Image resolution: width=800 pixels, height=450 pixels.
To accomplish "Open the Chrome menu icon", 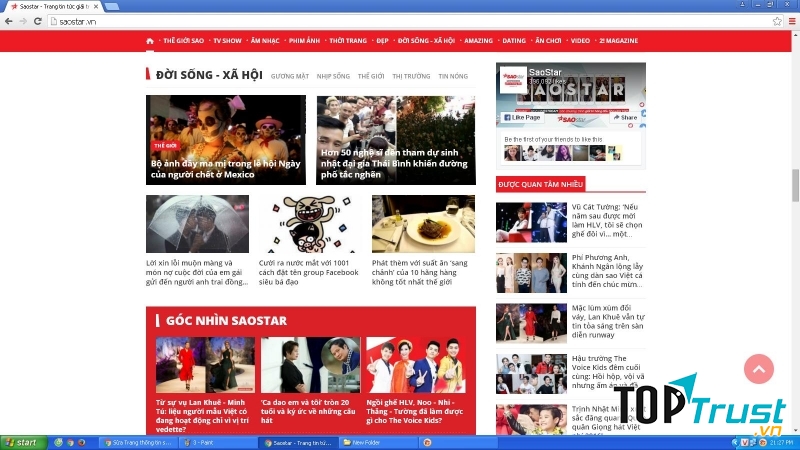I will [x=792, y=21].
